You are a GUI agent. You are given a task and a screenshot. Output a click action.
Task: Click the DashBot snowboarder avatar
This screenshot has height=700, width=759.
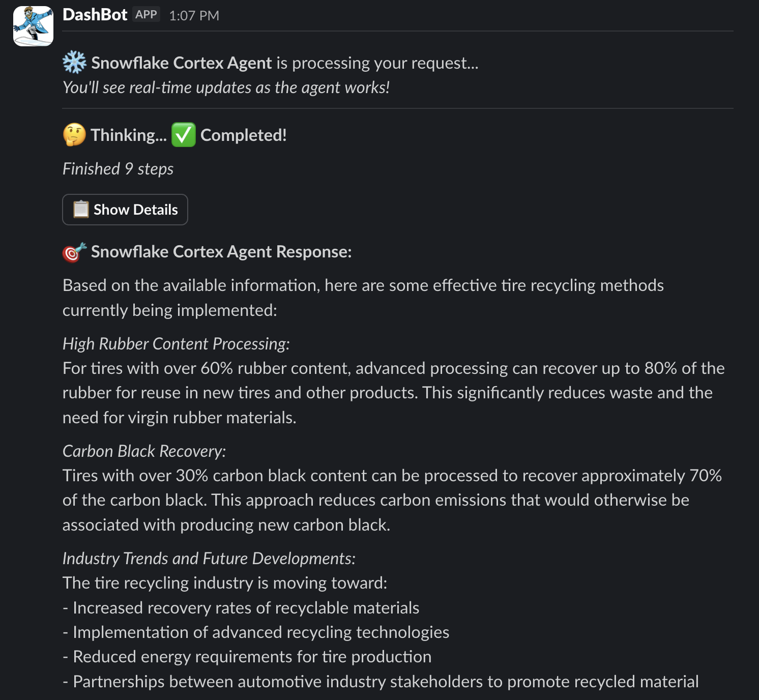pyautogui.click(x=33, y=26)
